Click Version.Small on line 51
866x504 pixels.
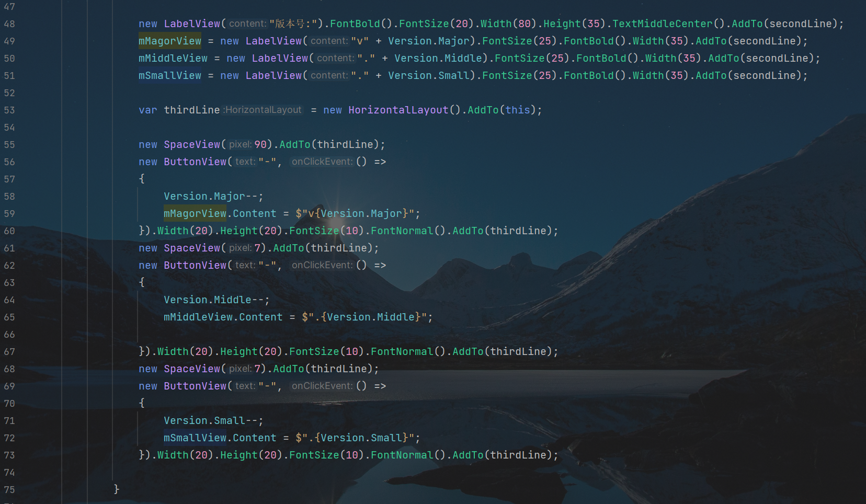429,75
